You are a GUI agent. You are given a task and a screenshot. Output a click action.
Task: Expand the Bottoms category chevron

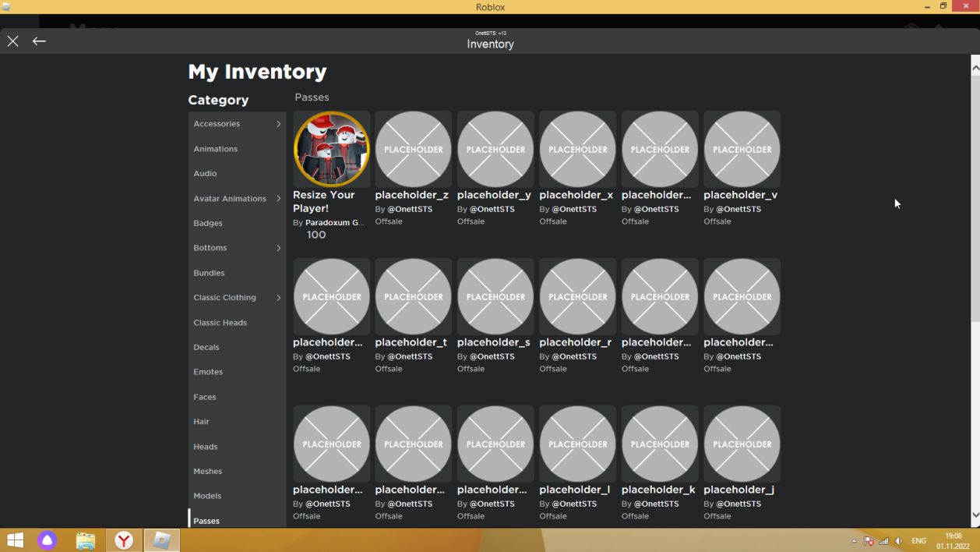[279, 248]
